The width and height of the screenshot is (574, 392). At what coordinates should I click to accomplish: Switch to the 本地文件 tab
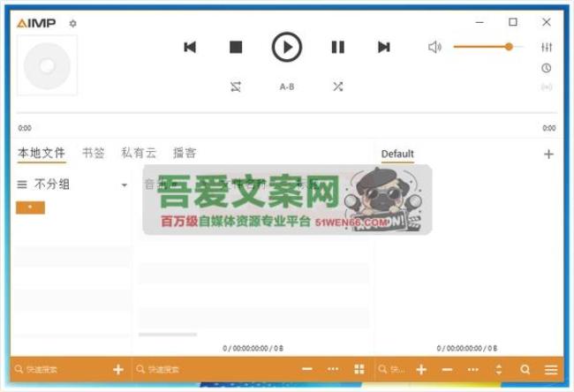pos(42,153)
